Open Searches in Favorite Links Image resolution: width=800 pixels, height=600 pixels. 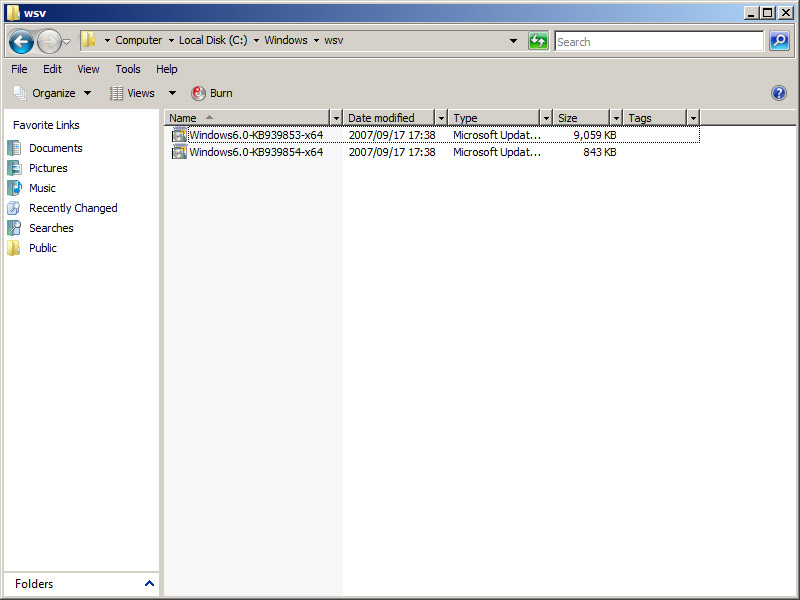[51, 228]
